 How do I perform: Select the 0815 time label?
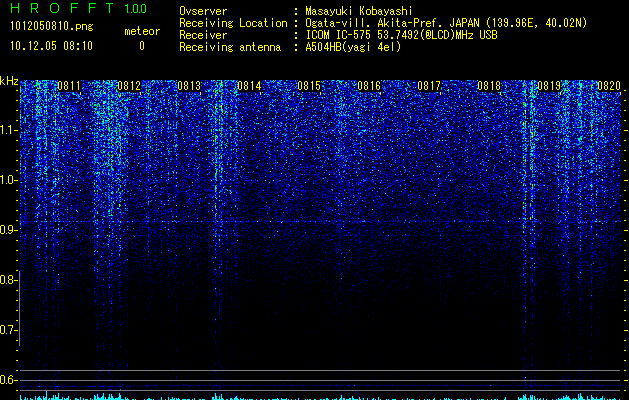[x=309, y=86]
